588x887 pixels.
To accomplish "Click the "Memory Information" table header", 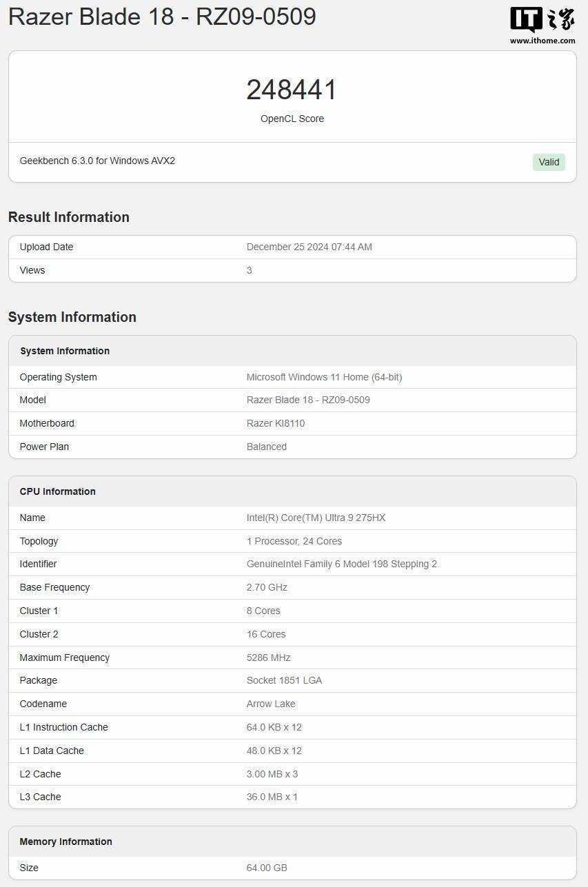I will tap(292, 842).
